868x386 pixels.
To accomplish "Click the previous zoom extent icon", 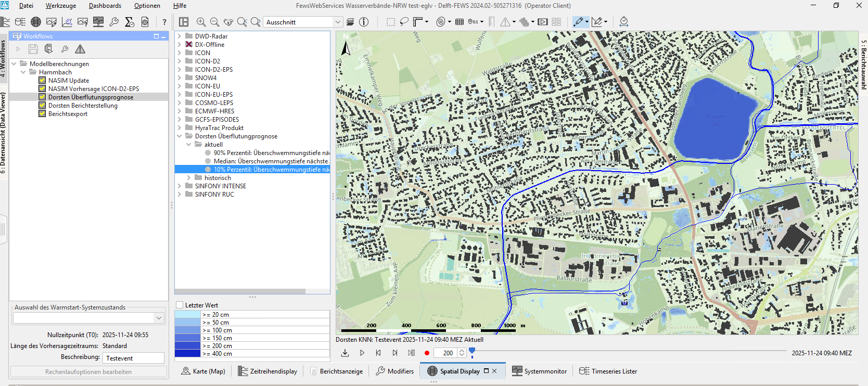I will pyautogui.click(x=242, y=22).
